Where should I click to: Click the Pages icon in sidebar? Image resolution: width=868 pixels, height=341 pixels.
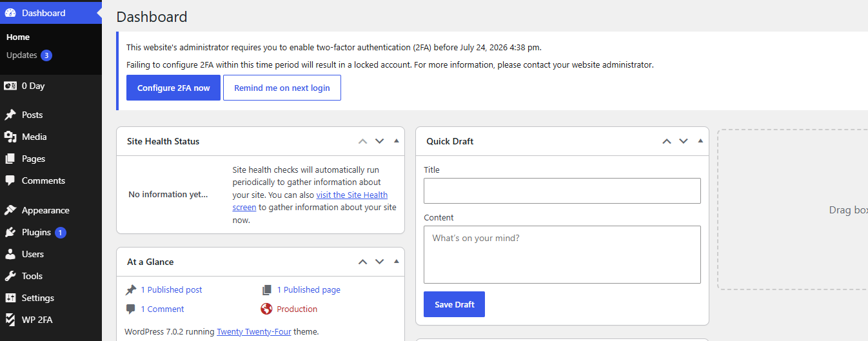point(10,159)
